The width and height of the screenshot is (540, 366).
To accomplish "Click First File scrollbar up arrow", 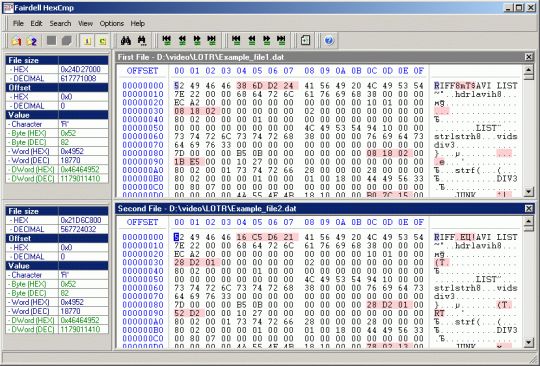I will coord(528,70).
